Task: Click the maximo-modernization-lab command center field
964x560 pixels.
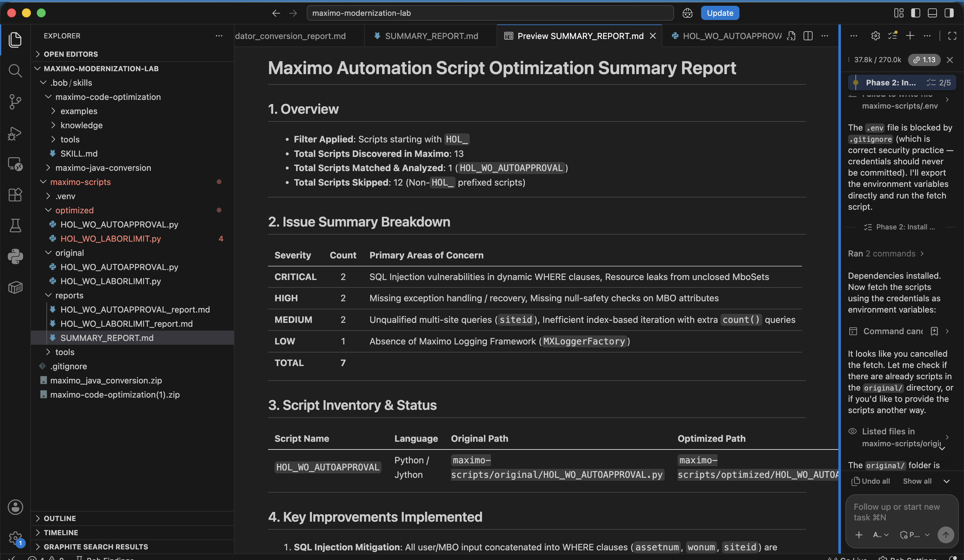Action: (x=490, y=13)
